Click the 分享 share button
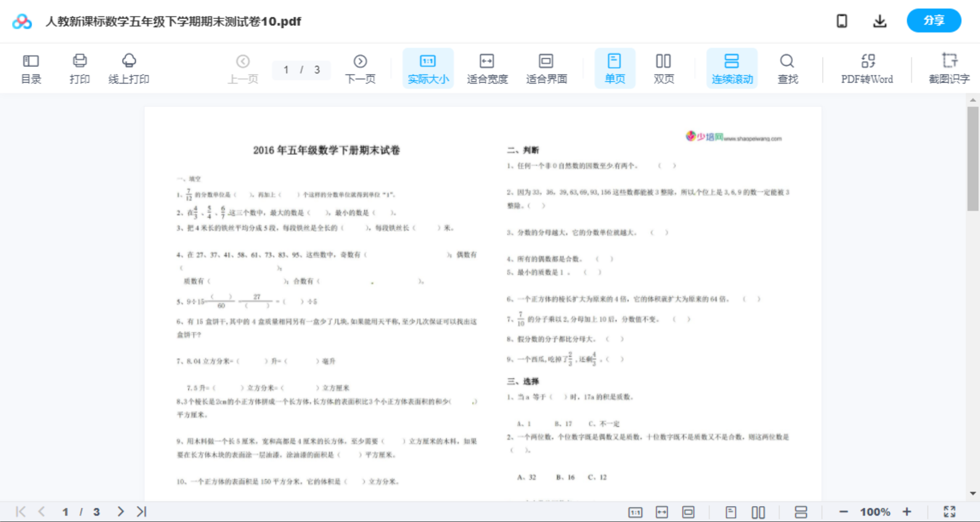 [933, 20]
